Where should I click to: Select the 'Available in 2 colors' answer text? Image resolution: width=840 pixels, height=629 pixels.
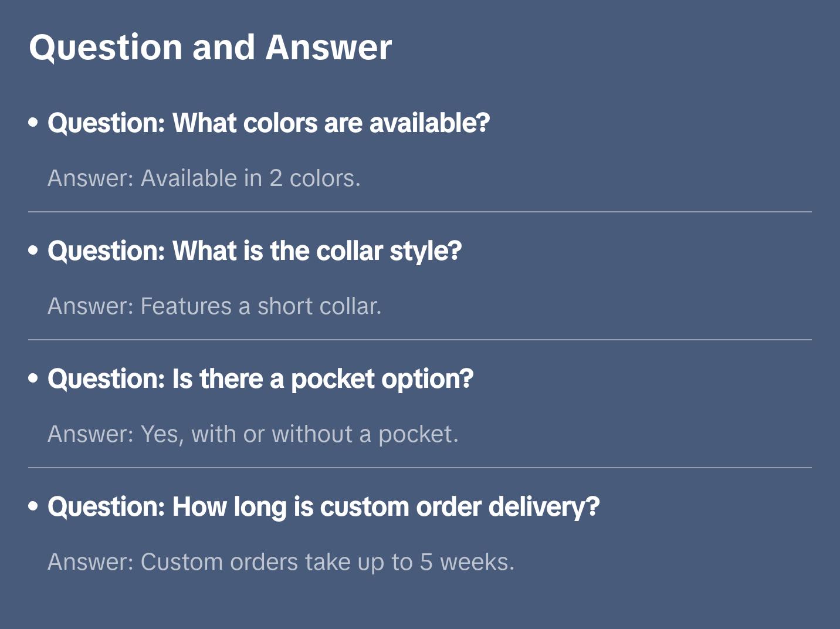(x=204, y=178)
